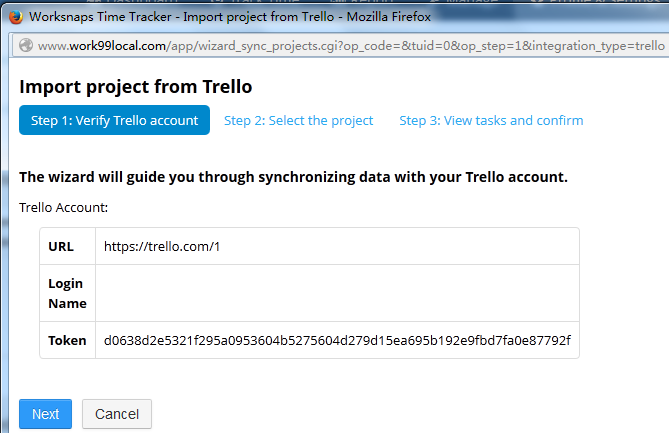The width and height of the screenshot is (669, 433).
Task: Click the Login Name row label
Action: pyautogui.click(x=67, y=292)
